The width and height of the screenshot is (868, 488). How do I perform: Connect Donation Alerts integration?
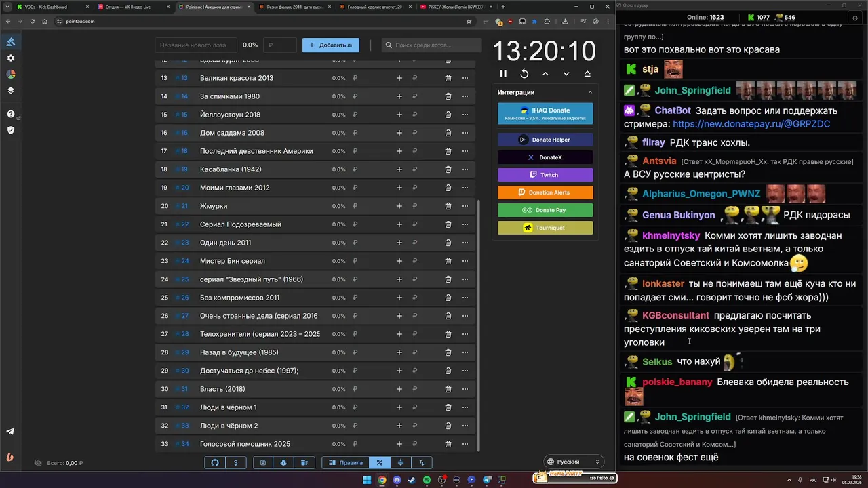(x=545, y=192)
